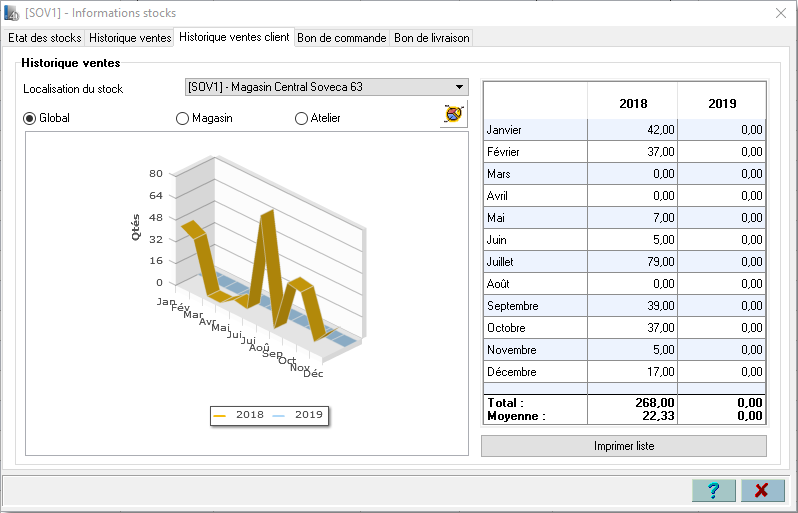Select the Janvier row label
This screenshot has height=513, width=798.
pos(504,130)
